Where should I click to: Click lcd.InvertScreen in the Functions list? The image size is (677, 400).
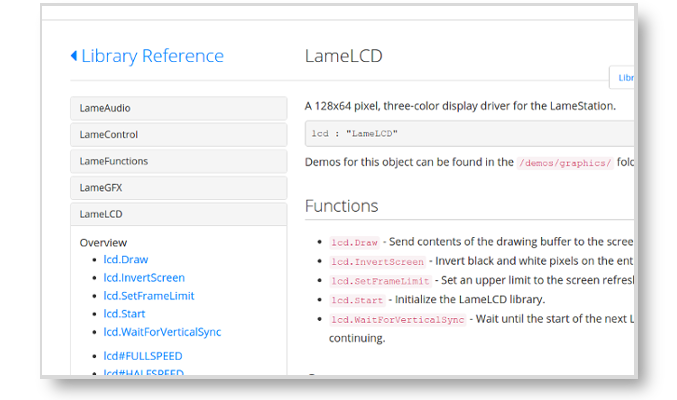[x=378, y=262]
